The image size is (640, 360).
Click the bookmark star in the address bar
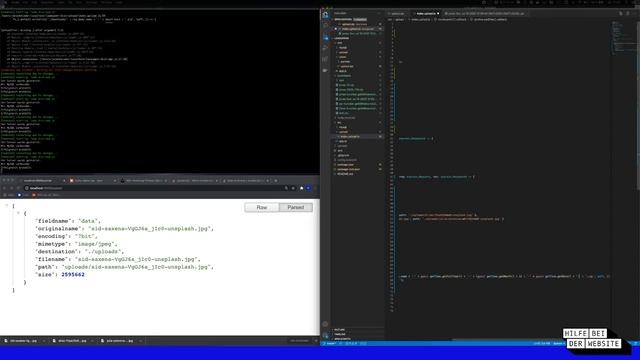[293, 188]
